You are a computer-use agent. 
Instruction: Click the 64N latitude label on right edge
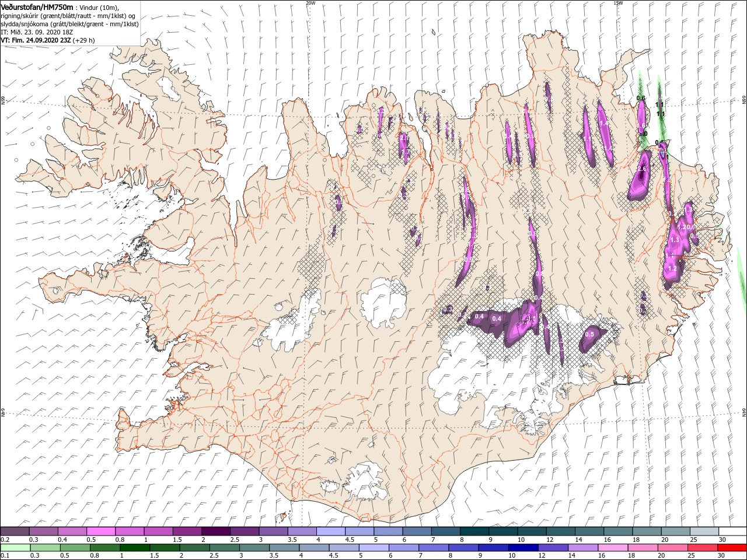pyautogui.click(x=744, y=412)
